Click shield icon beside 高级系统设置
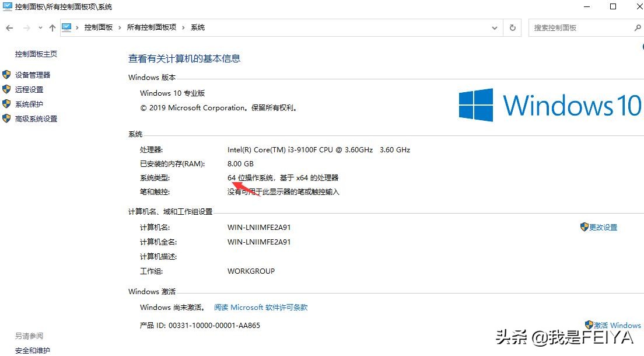The image size is (644, 356). [6, 118]
